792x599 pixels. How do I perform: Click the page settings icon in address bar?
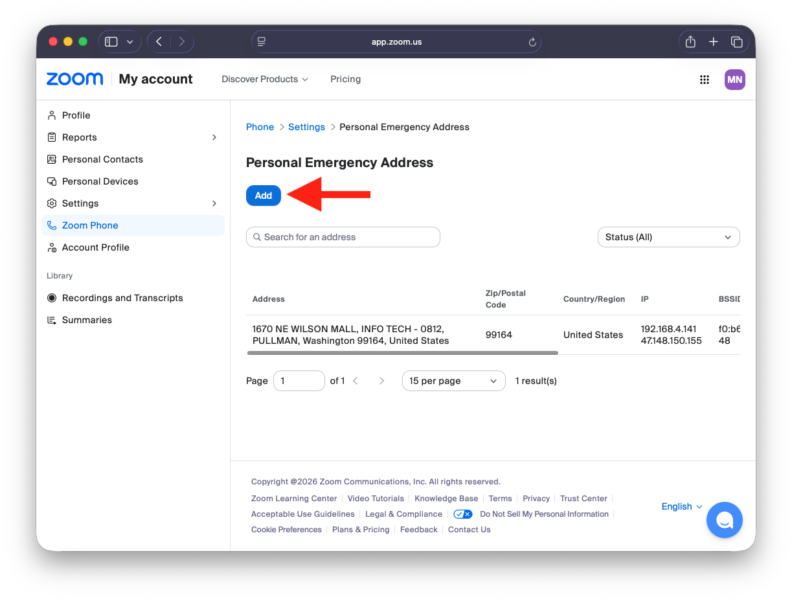[x=261, y=41]
